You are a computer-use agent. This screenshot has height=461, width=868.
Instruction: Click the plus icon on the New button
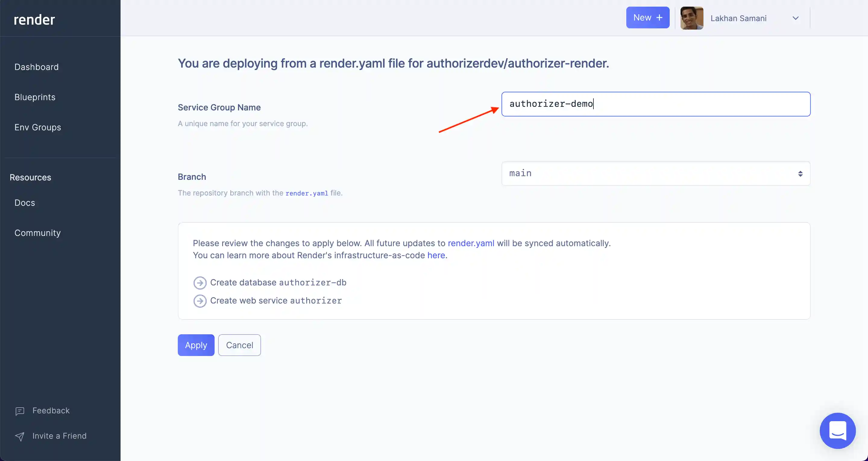point(659,17)
